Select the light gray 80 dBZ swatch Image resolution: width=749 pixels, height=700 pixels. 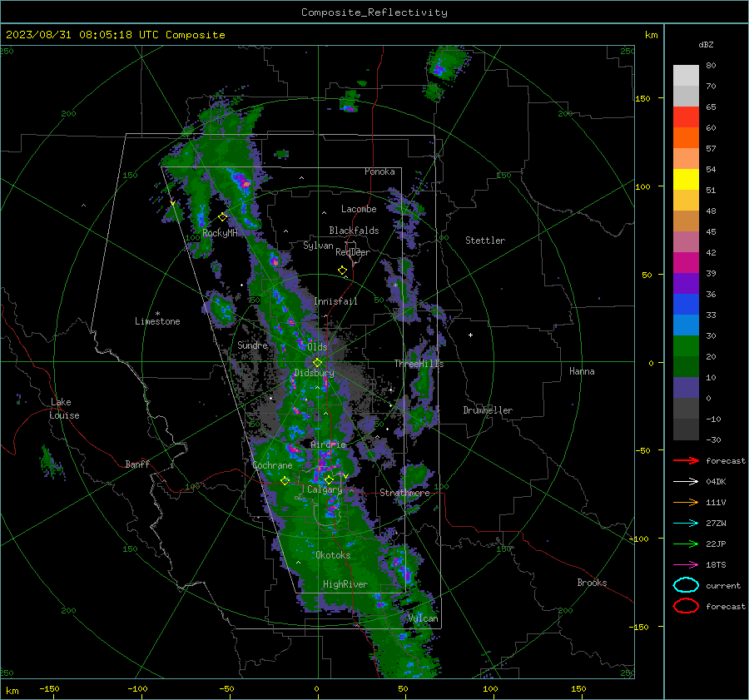[x=686, y=75]
